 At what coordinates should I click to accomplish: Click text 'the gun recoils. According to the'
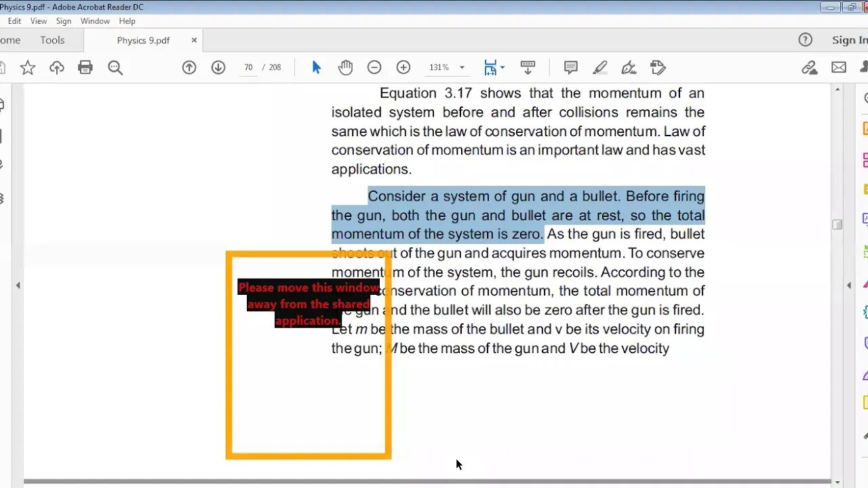[603, 272]
